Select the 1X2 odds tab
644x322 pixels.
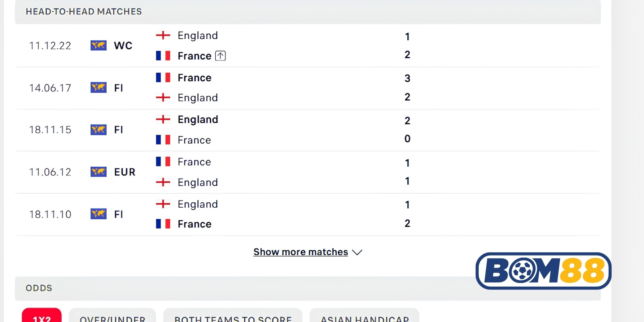coord(42,315)
